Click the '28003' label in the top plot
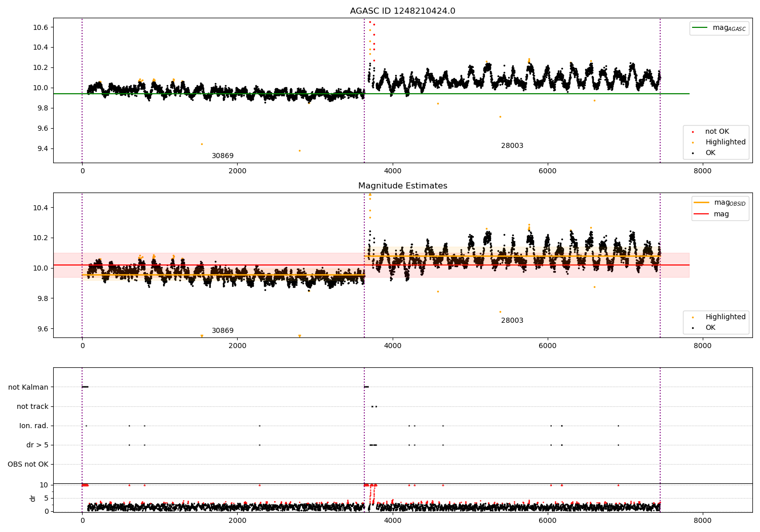Viewport: 760px width, 532px height. click(x=512, y=146)
